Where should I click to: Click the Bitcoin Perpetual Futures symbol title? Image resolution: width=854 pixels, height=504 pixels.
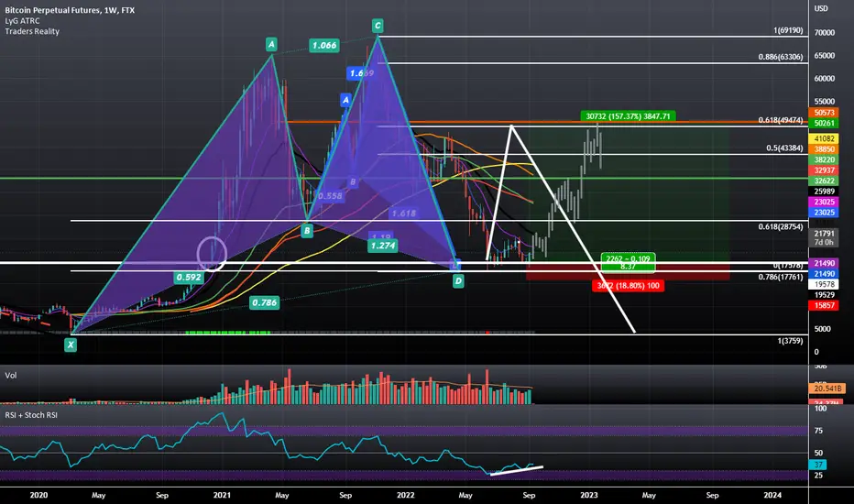(x=70, y=10)
